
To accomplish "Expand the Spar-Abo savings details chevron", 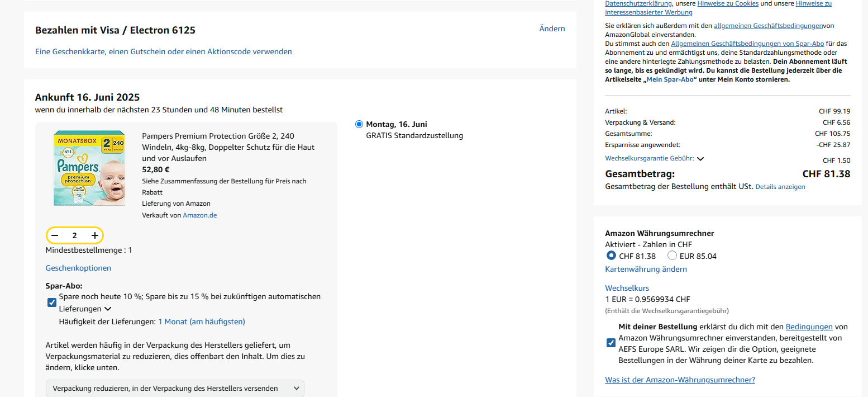I will 108,309.
